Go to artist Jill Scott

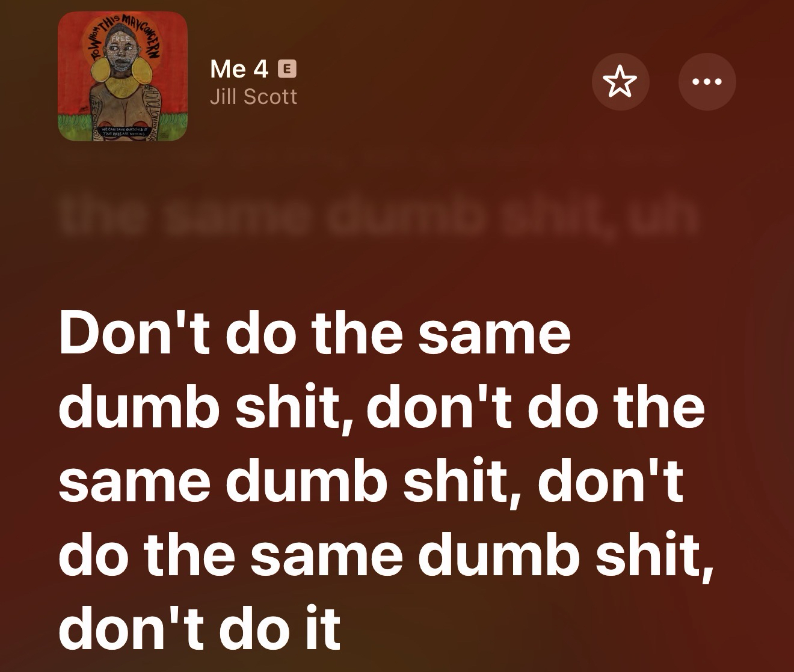coord(253,96)
